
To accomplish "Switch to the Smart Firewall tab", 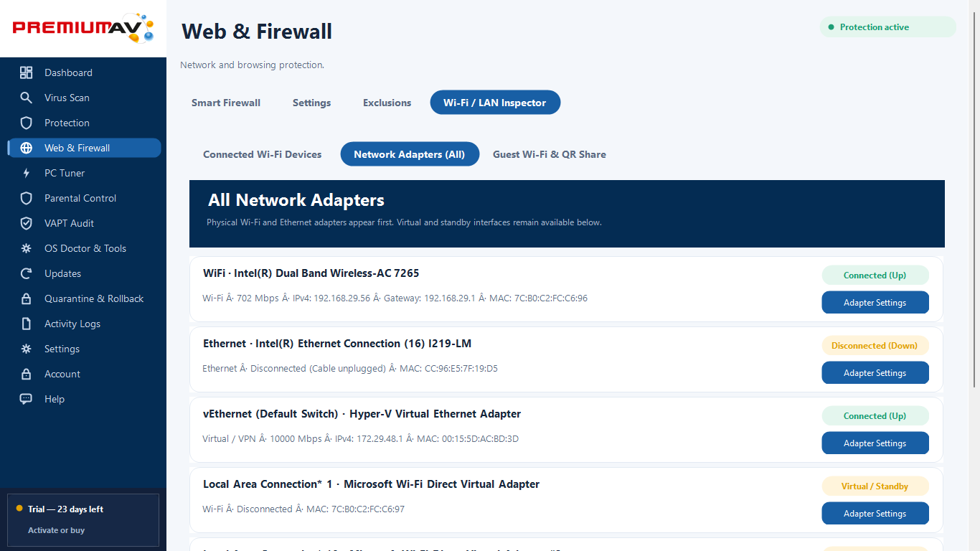I will click(x=226, y=103).
